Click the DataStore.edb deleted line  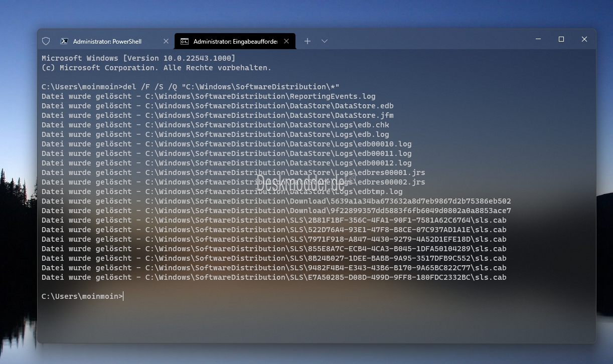218,106
